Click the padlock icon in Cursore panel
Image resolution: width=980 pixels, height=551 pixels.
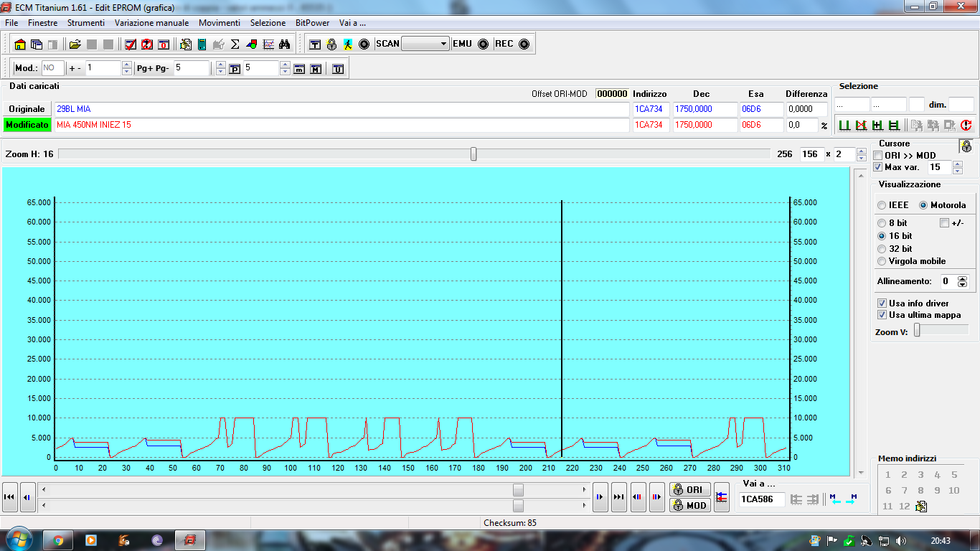[x=966, y=146]
